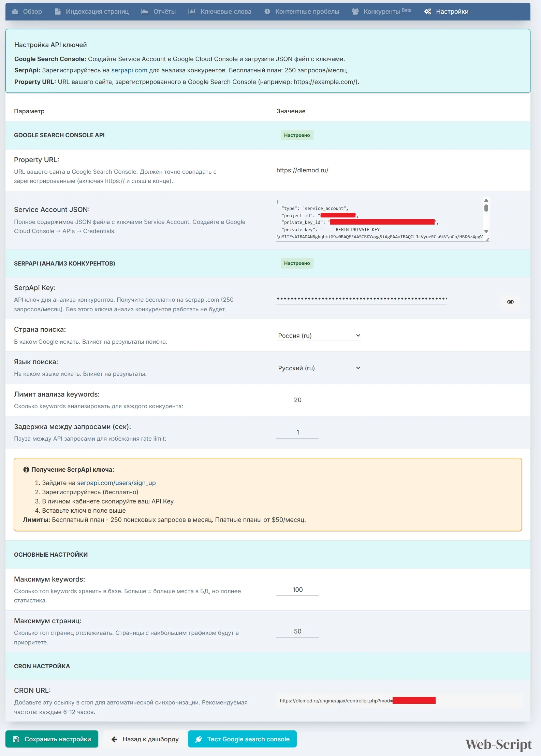Click the Content gaps exclamation icon
This screenshot has width=541, height=756.
[267, 12]
